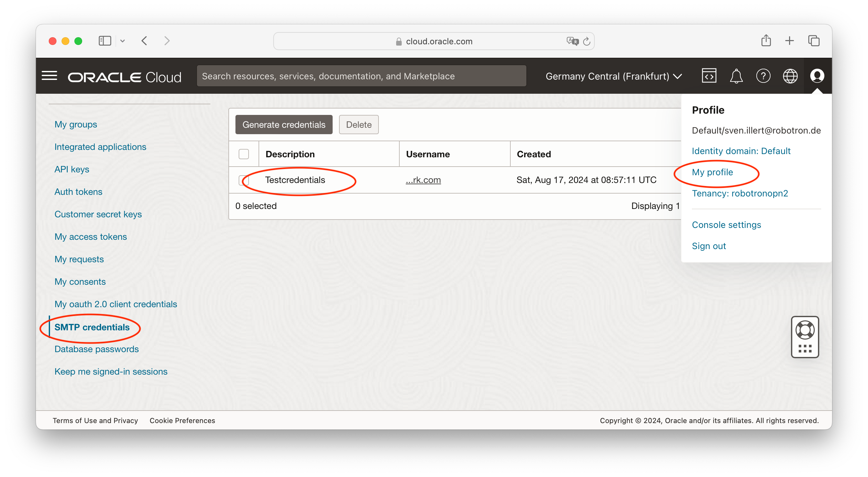Open the Oracle Cloud navigation hamburger menu
This screenshot has height=477, width=868.
(x=49, y=76)
